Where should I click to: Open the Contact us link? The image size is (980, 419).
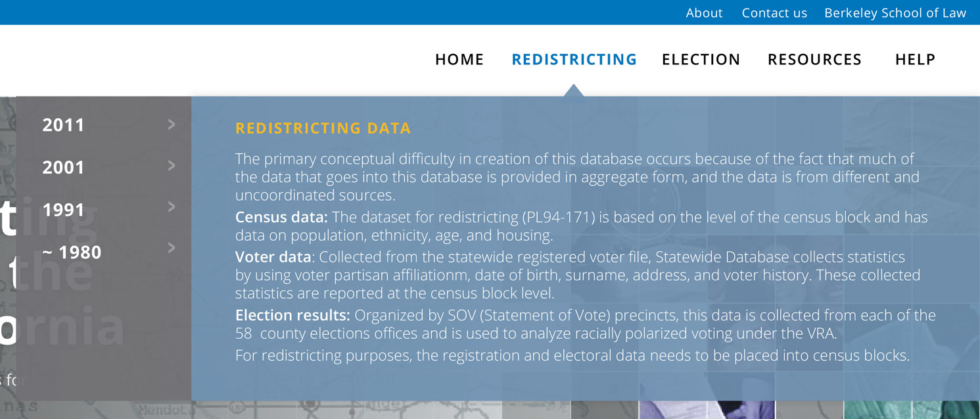tap(774, 13)
